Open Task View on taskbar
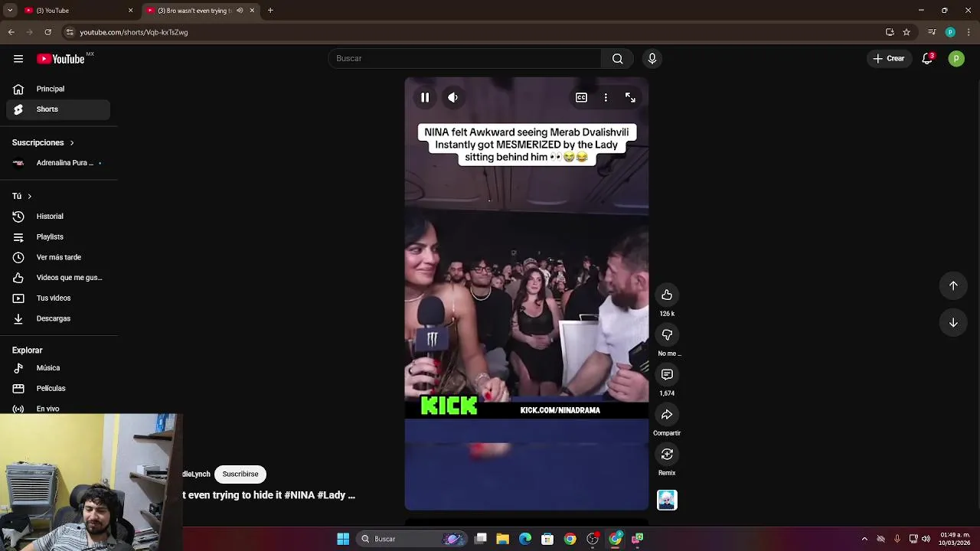The width and height of the screenshot is (980, 551). click(x=480, y=539)
